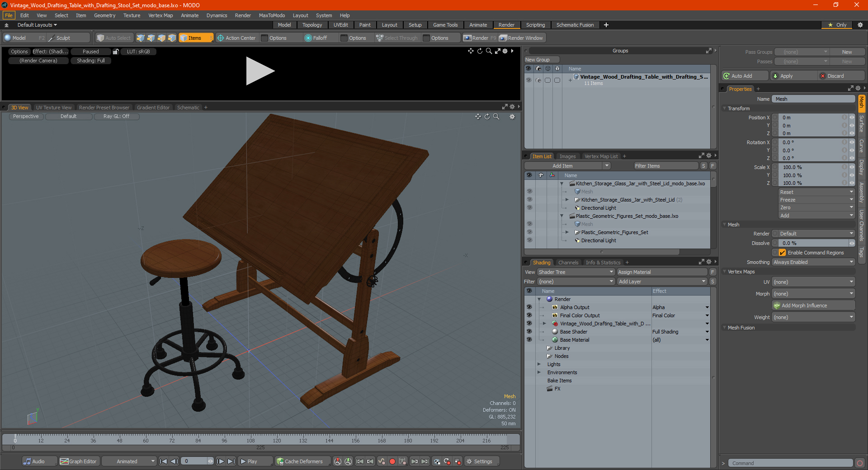Open the Shader Tree view dropdown
The height and width of the screenshot is (470, 868).
tap(576, 272)
